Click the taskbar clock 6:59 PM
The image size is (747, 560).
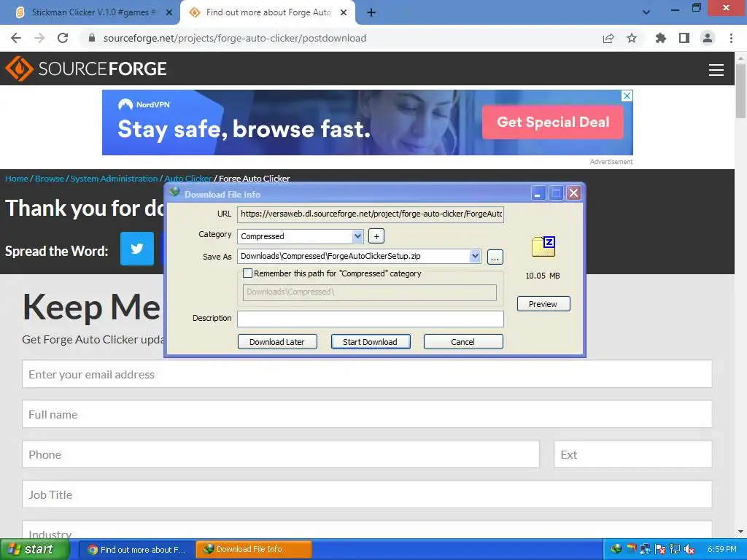721,550
